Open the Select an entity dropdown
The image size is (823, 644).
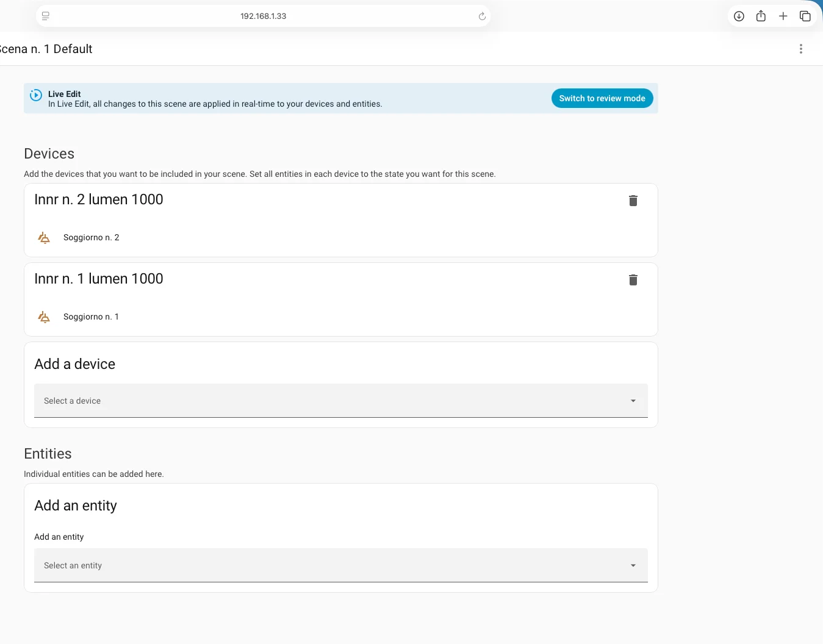click(341, 565)
